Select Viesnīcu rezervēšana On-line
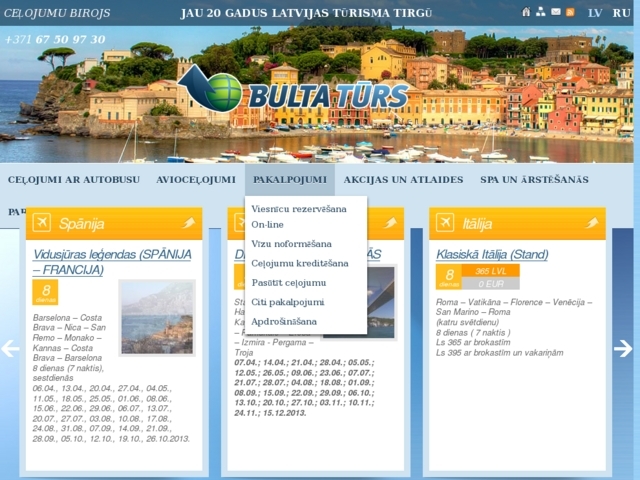The height and width of the screenshot is (480, 640). pyautogui.click(x=299, y=217)
